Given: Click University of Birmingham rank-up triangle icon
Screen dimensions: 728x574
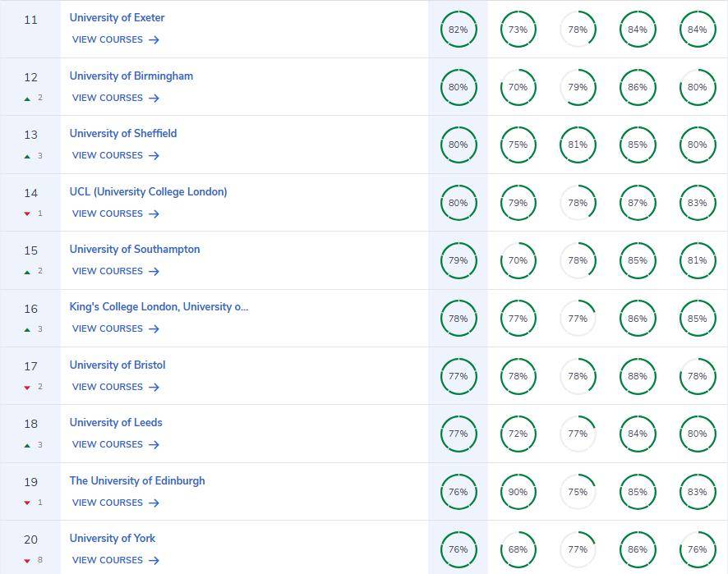Looking at the screenshot, I should 27,99.
